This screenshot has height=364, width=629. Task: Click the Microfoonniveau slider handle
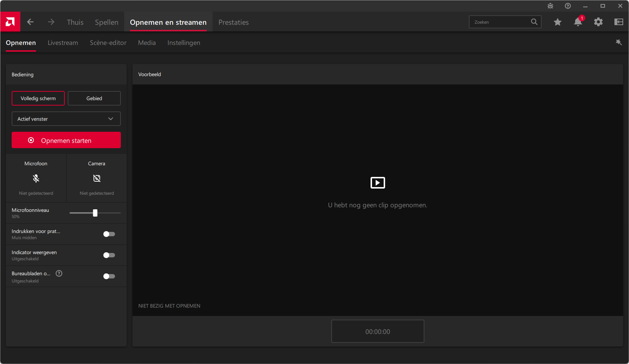(x=95, y=213)
